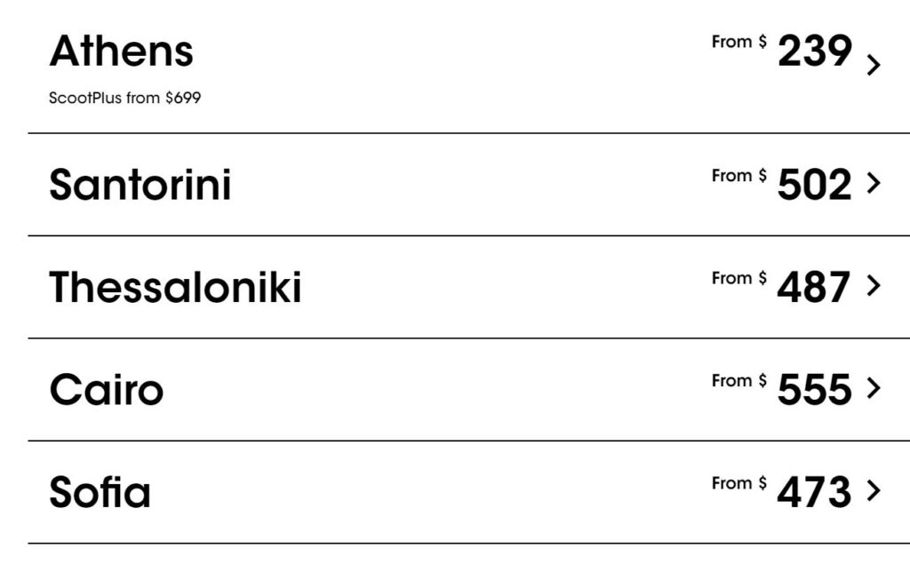910x588 pixels.
Task: Click "From $" label in Cairo row
Action: click(738, 381)
